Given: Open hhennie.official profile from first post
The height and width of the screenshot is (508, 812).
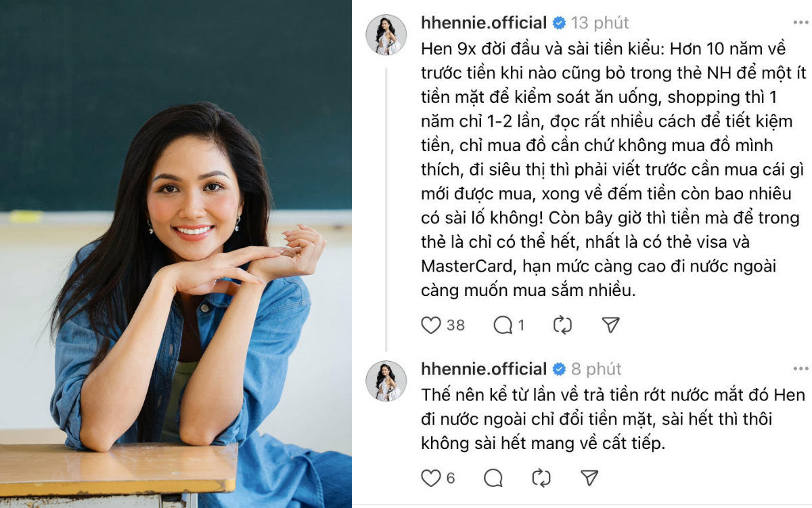Looking at the screenshot, I should click(x=484, y=23).
